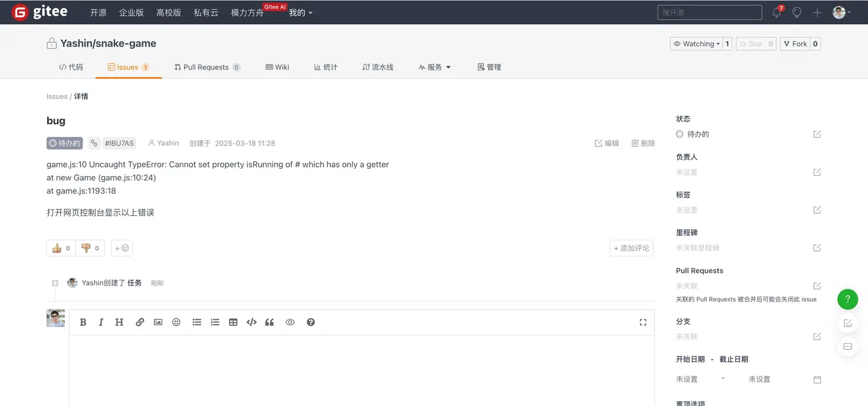Insert a table via the editor toolbar
This screenshot has height=406, width=868.
pyautogui.click(x=233, y=322)
